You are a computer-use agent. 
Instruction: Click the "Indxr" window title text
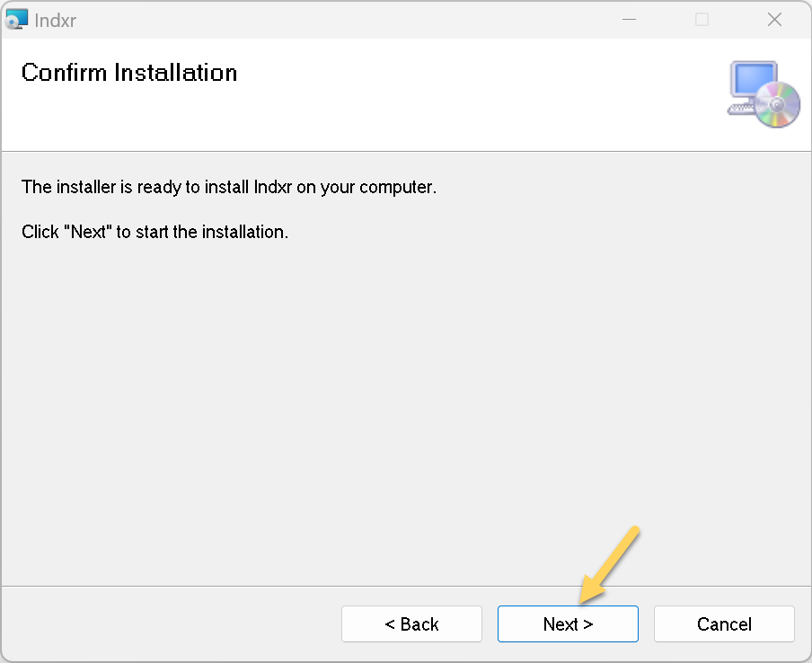coord(56,21)
